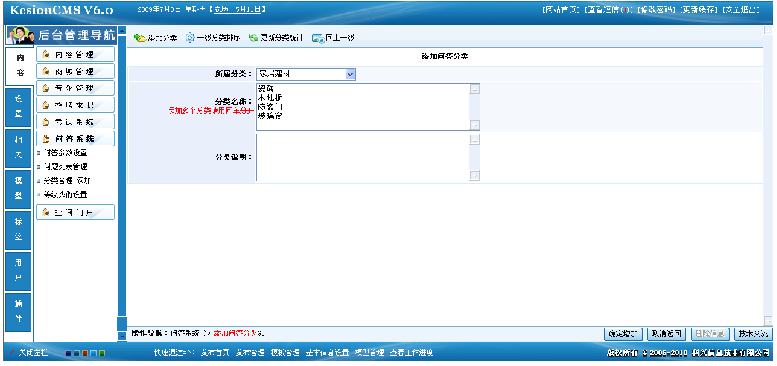The width and height of the screenshot is (777, 366).
Task: Open the 发布首页 quick link
Action: (215, 353)
